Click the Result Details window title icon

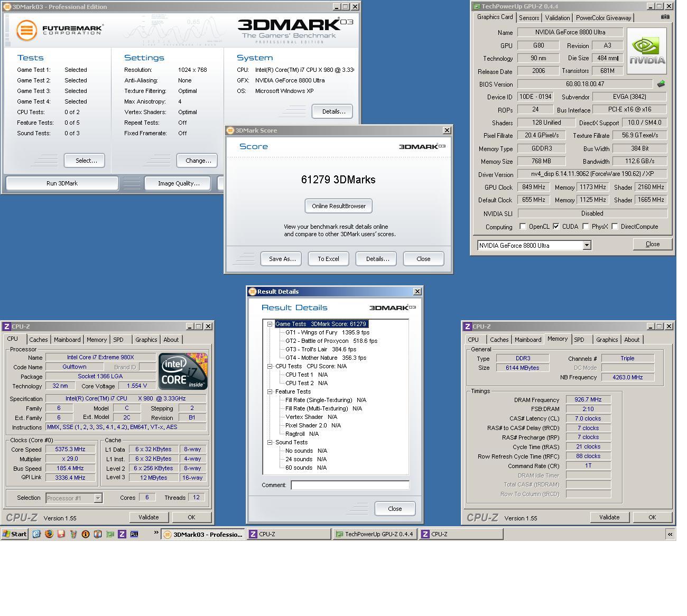point(253,292)
